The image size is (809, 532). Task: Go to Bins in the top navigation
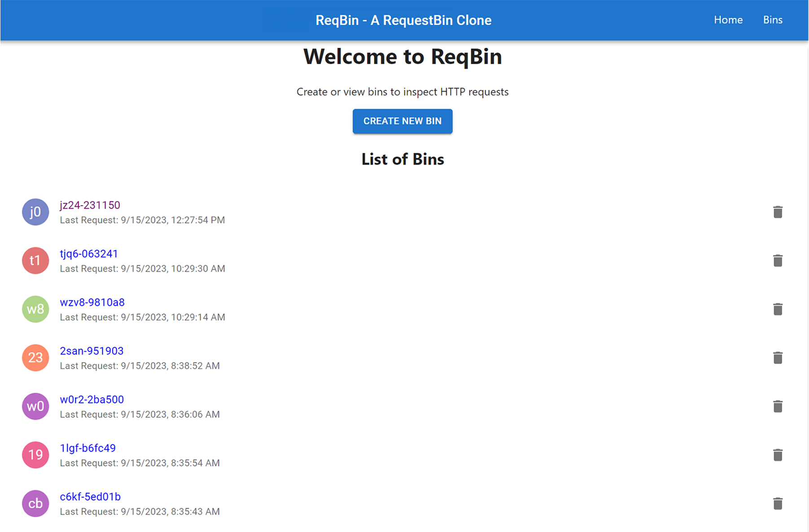[772, 20]
